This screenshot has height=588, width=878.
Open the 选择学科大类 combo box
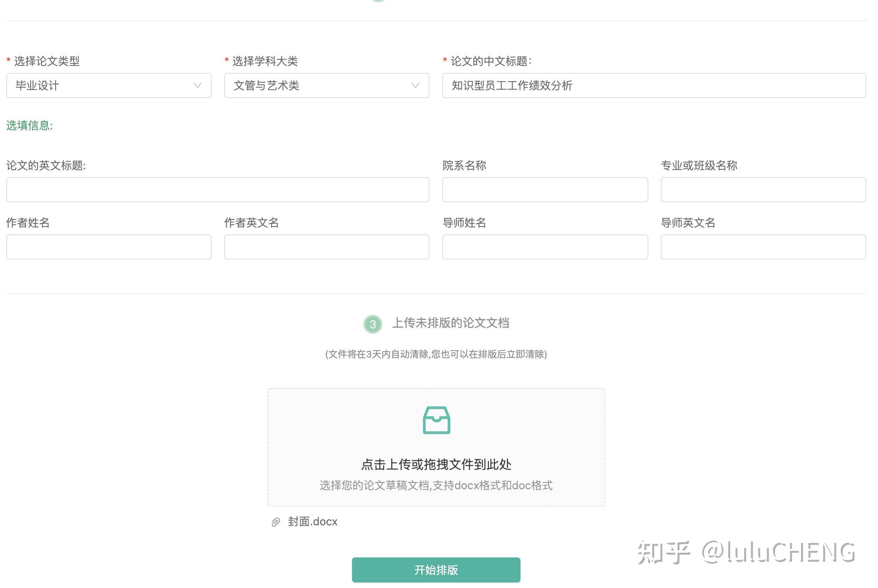(319, 85)
